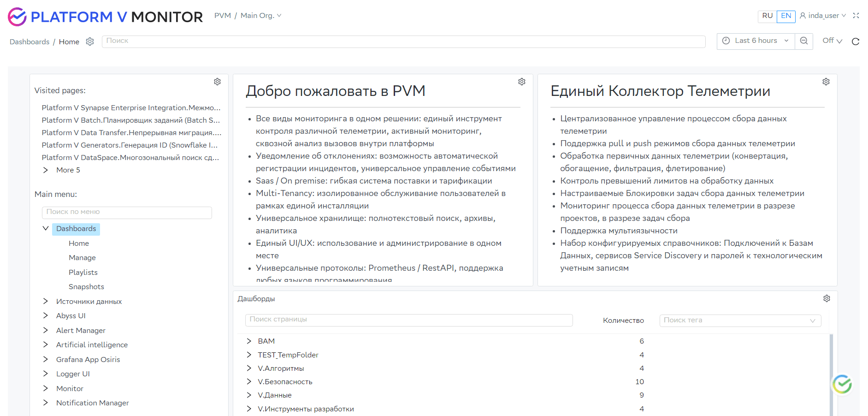Image resolution: width=868 pixels, height=416 pixels.
Task: Switch language to EN
Action: (x=786, y=16)
